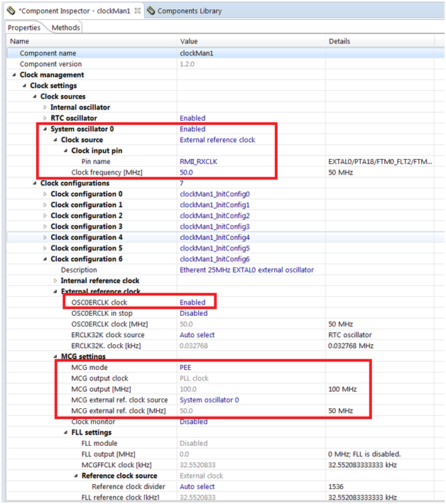The image size is (446, 504).
Task: Change the MCG mode PEE value
Action: click(x=185, y=368)
